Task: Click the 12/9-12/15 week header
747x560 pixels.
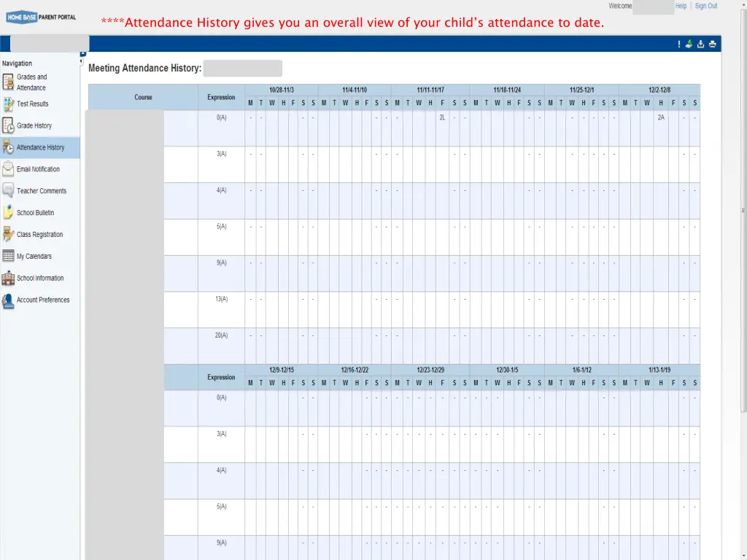Action: 281,370
